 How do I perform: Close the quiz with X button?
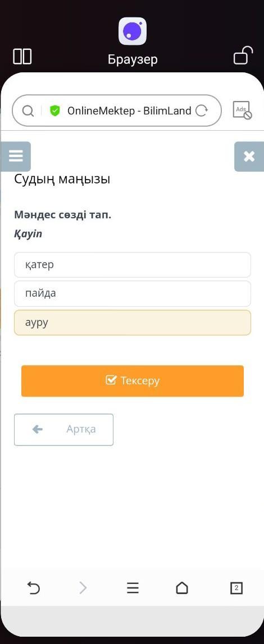[249, 156]
